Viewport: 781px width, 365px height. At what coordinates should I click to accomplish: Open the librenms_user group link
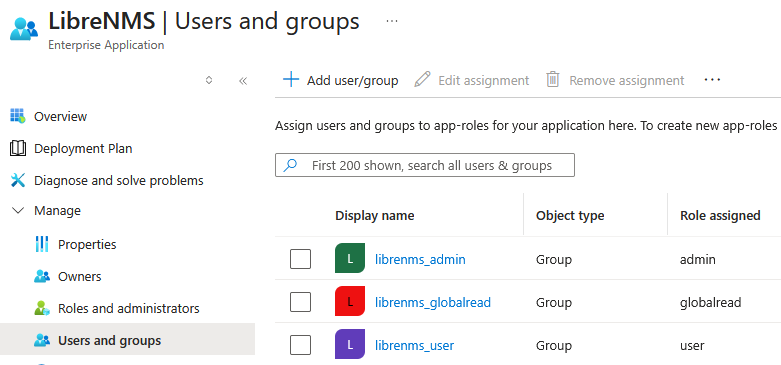(x=414, y=346)
